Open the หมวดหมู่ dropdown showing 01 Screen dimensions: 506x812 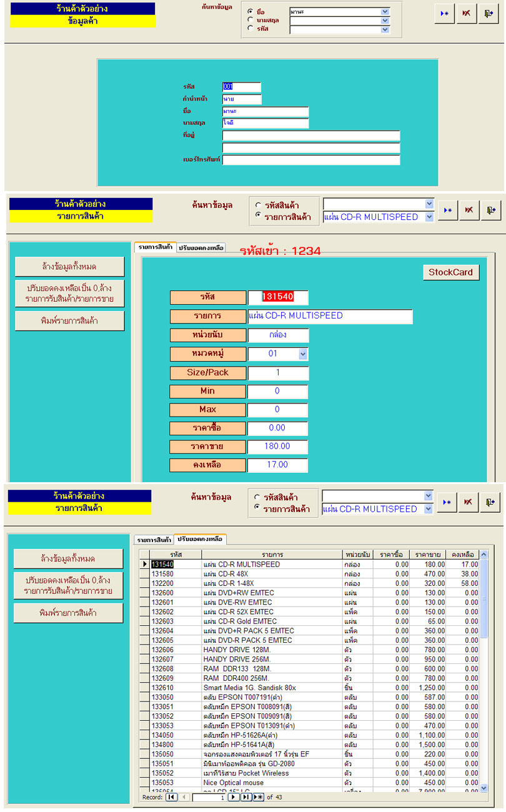pos(303,354)
